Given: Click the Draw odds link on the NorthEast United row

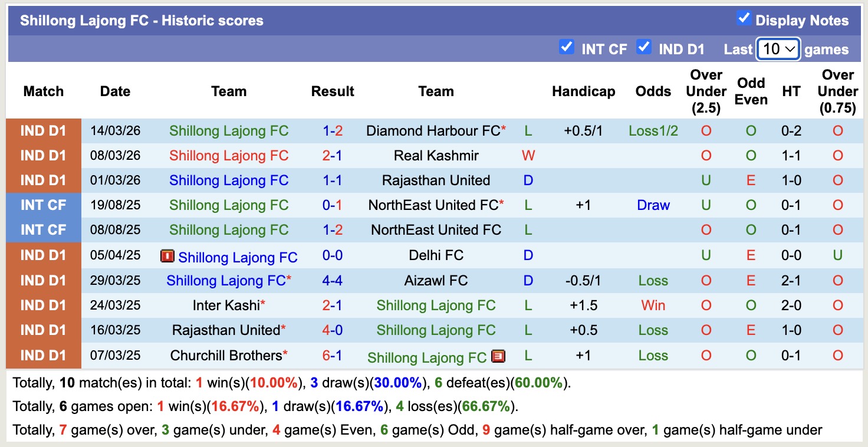Looking at the screenshot, I should click(653, 205).
